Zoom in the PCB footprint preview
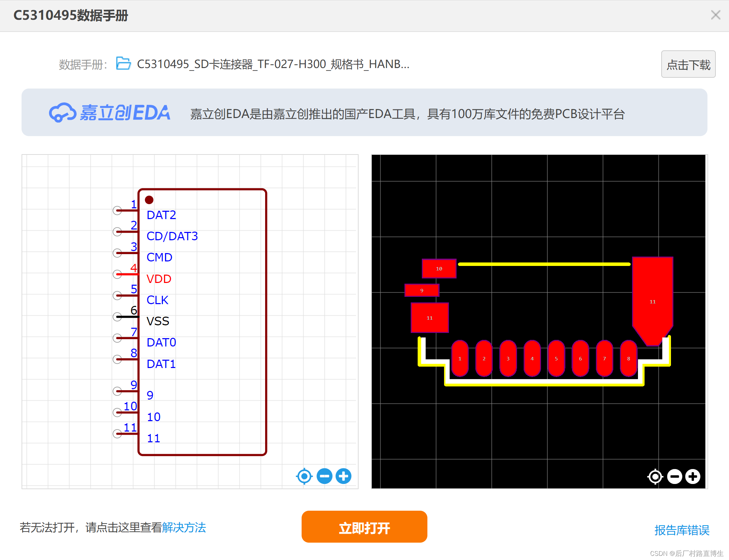 coord(693,477)
